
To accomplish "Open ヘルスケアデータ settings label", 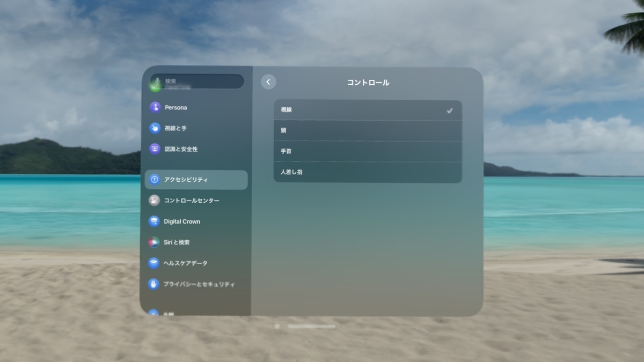I will coord(185,263).
